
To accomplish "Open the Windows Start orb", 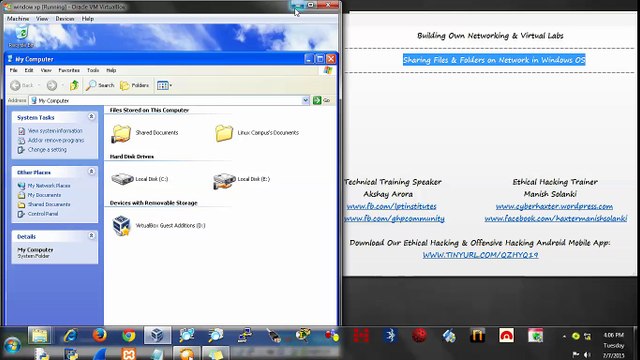I will (12, 345).
